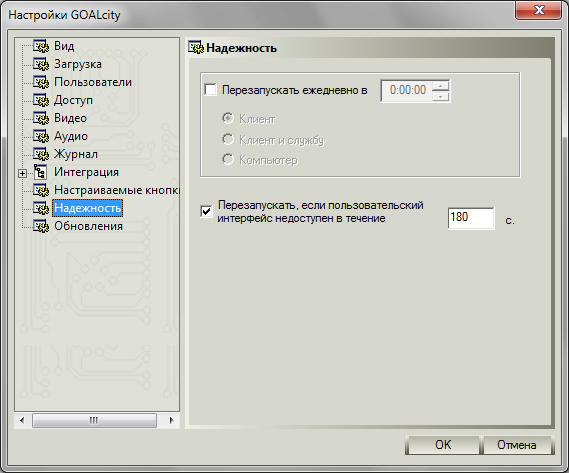Click the gear icon beside Настраиваемые кнопки
The width and height of the screenshot is (569, 473).
[41, 190]
